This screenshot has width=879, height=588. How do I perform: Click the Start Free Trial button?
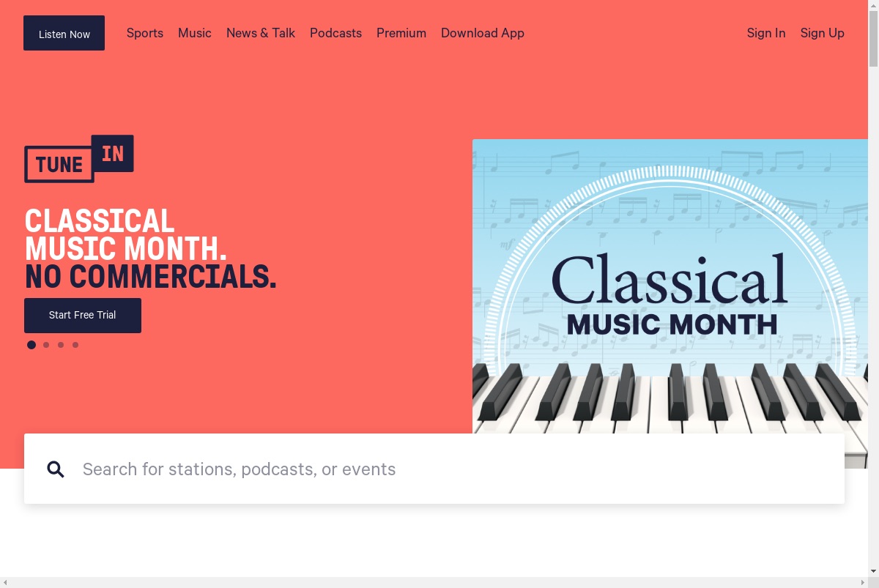[83, 316]
